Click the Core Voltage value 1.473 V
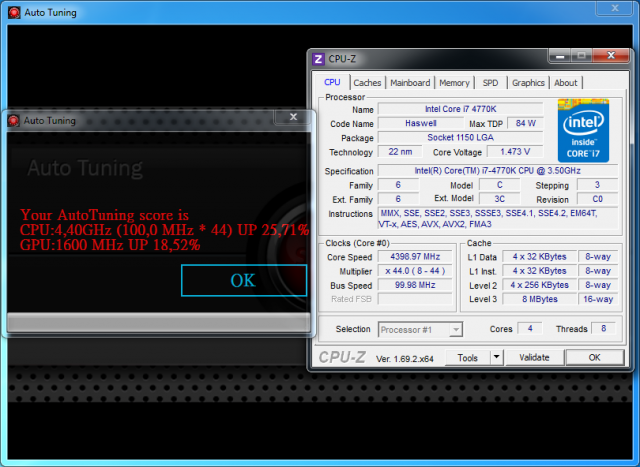The height and width of the screenshot is (467, 640). pyautogui.click(x=515, y=152)
